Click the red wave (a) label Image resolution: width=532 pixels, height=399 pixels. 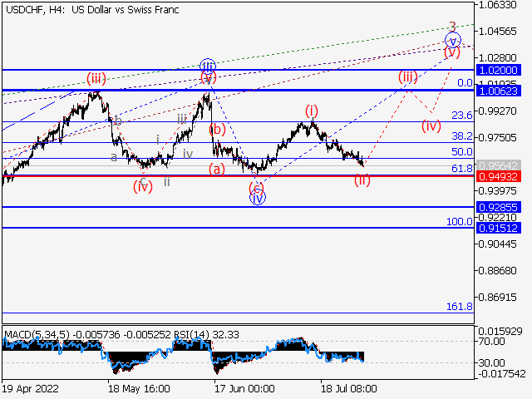click(216, 169)
